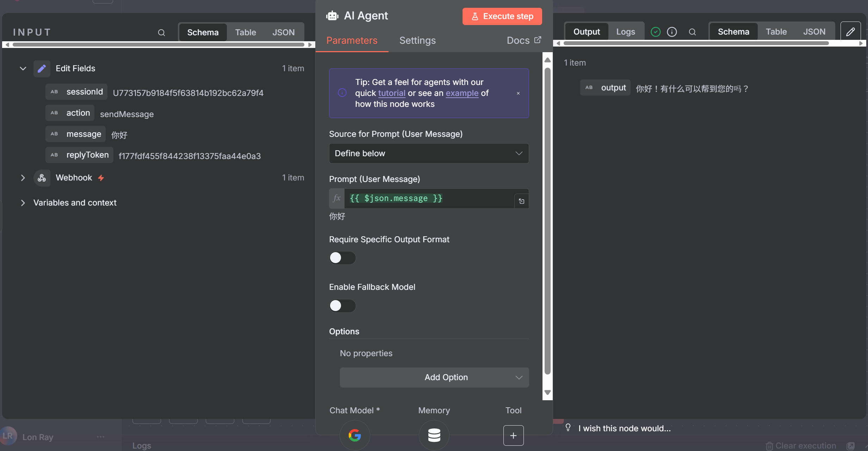This screenshot has width=868, height=451.
Task: Switch to the Settings tab
Action: 417,41
